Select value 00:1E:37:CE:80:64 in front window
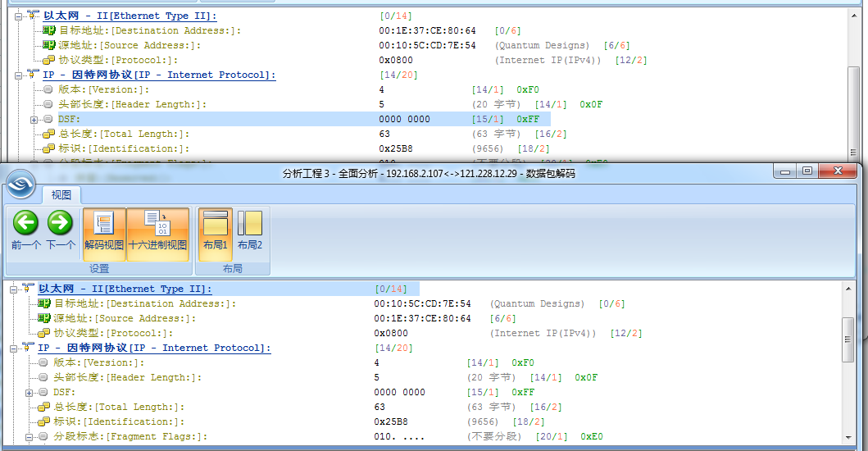This screenshot has height=451, width=868. (x=422, y=319)
